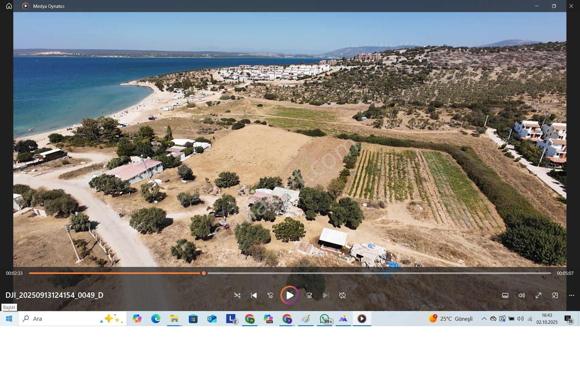Open volume control flyout

[522, 295]
